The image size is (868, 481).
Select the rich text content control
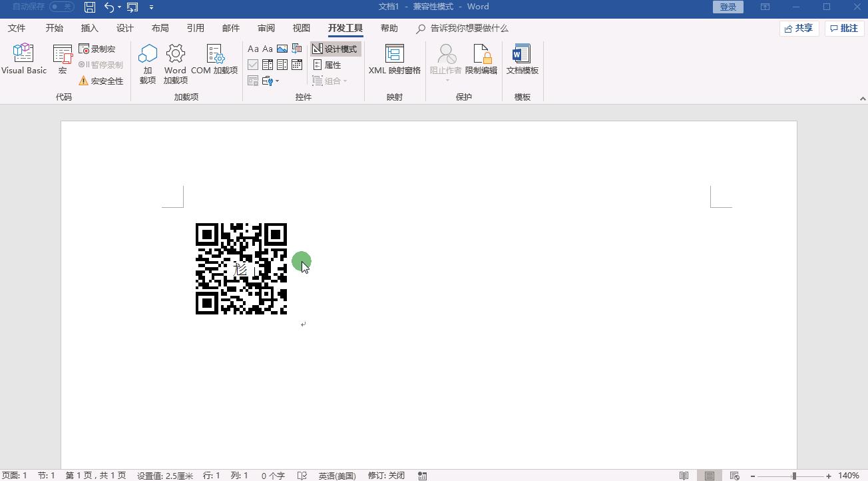(x=253, y=49)
